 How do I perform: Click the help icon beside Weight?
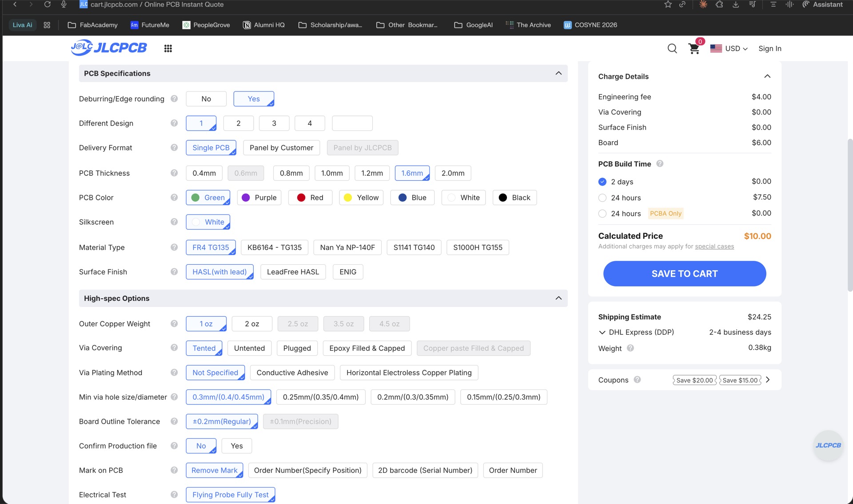630,348
